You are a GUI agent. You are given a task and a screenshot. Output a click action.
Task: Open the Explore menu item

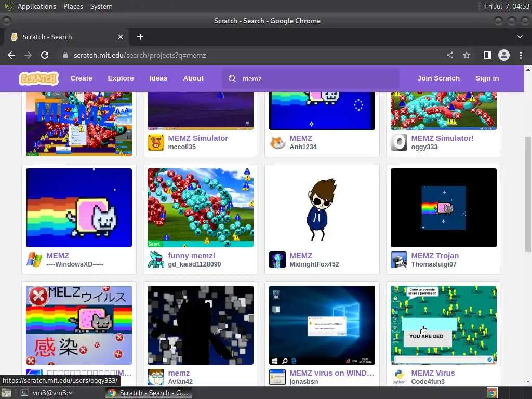click(121, 78)
